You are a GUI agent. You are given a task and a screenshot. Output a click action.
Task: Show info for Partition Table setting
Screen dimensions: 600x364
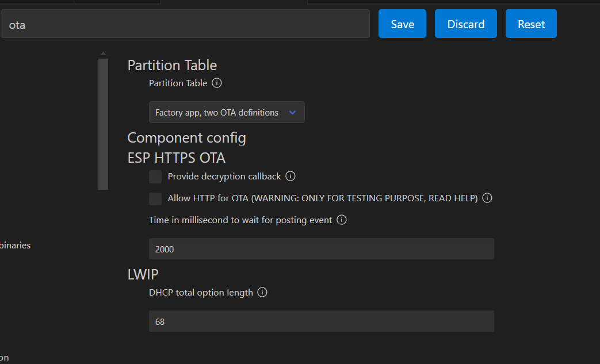coord(217,83)
